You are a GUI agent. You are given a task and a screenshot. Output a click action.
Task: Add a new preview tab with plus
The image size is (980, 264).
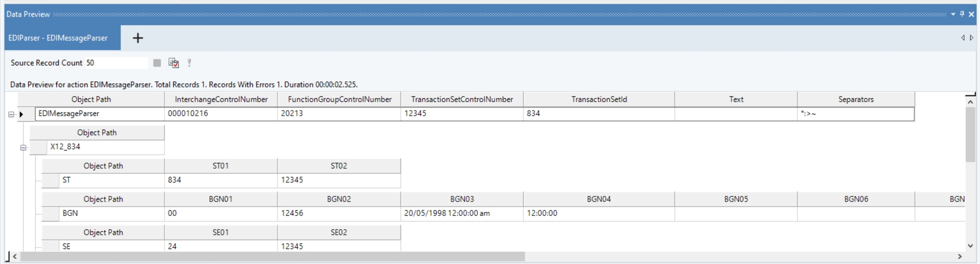[138, 38]
